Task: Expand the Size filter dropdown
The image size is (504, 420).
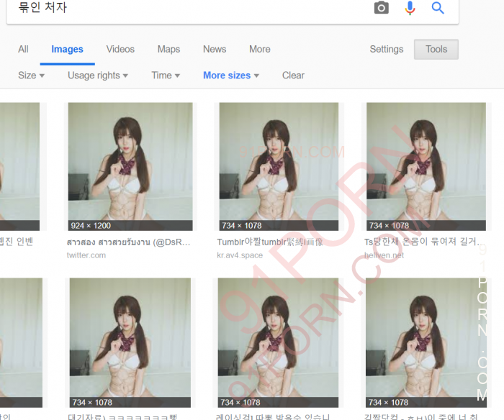Action: coord(31,76)
